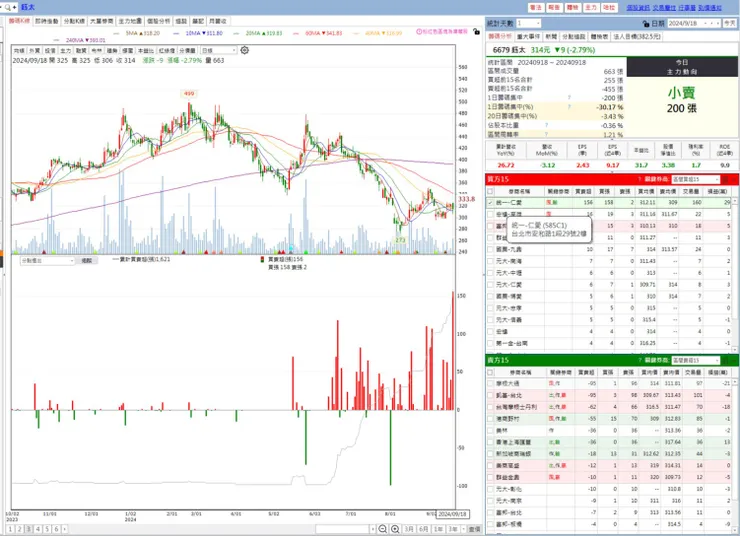740x536 pixels.
Task: Click the 6679 stock price header text
Action: [544, 50]
